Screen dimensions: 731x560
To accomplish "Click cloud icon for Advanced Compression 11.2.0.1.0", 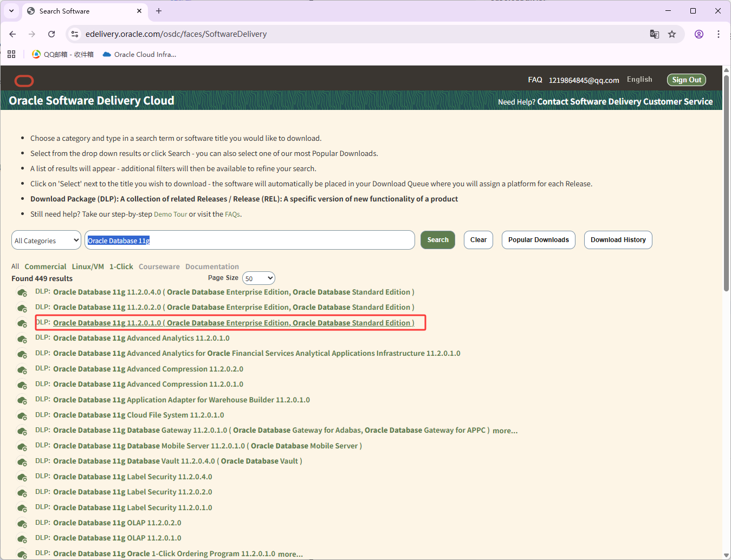I will [x=22, y=385].
